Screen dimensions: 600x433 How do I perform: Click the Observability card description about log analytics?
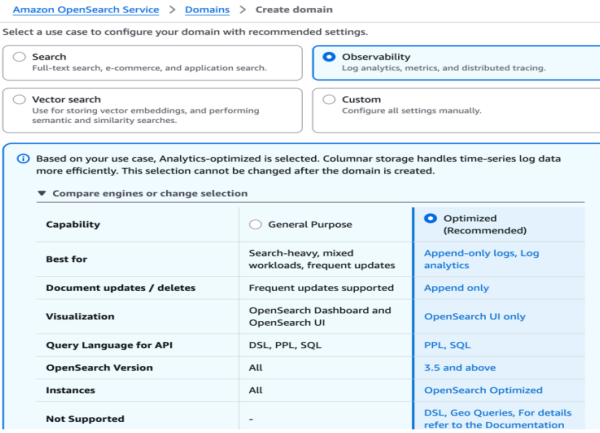coord(443,68)
